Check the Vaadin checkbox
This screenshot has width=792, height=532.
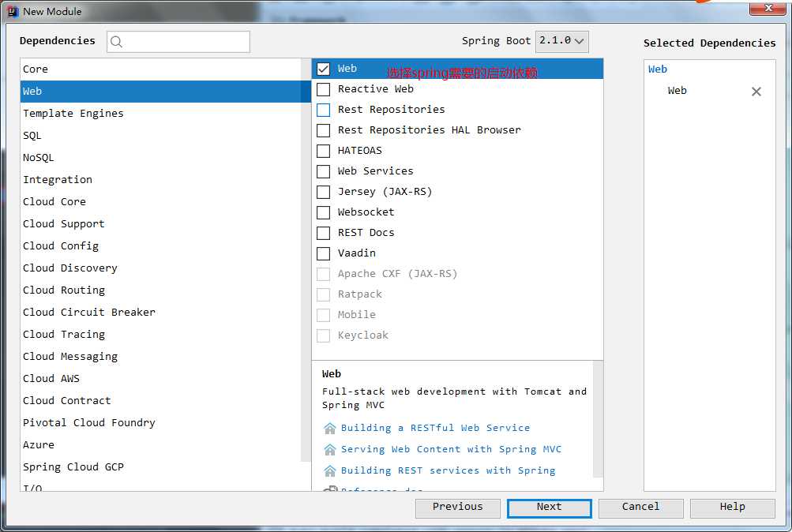point(323,253)
